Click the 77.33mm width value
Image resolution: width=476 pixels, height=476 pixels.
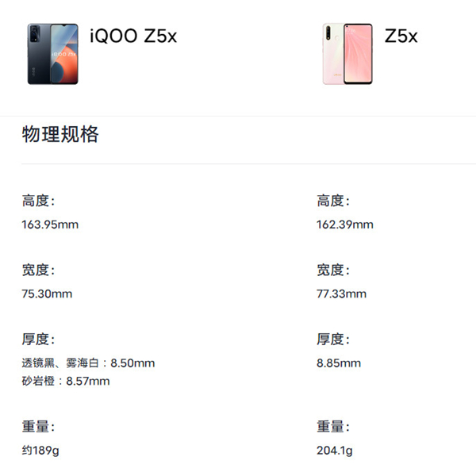pos(341,294)
